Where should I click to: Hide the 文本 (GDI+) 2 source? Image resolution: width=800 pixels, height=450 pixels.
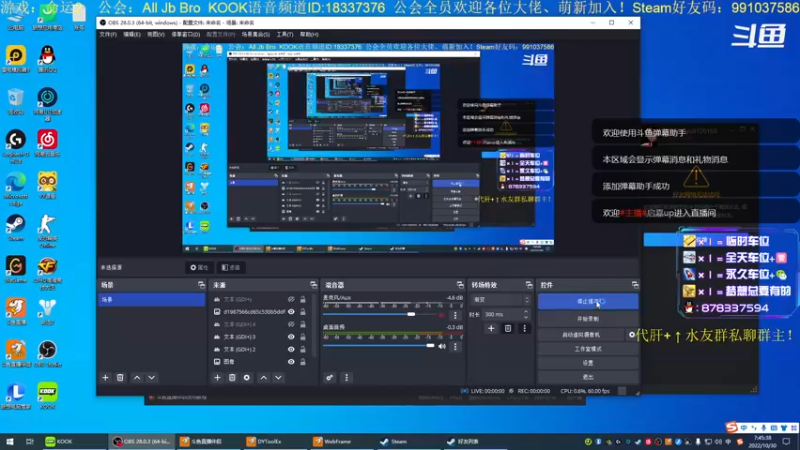[x=291, y=349]
